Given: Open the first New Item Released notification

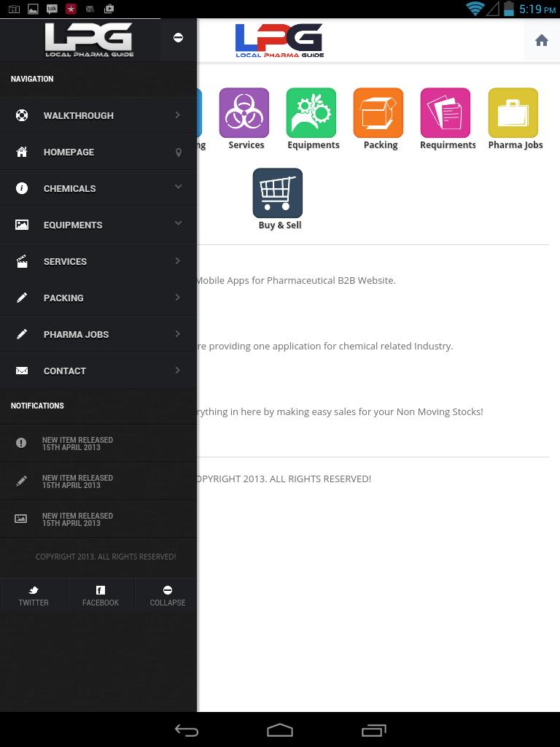Looking at the screenshot, I should pos(98,444).
